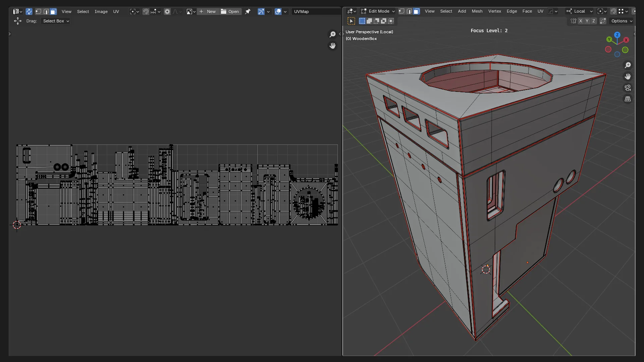Open View menu in 3D viewport
This screenshot has height=362, width=644.
(x=430, y=11)
